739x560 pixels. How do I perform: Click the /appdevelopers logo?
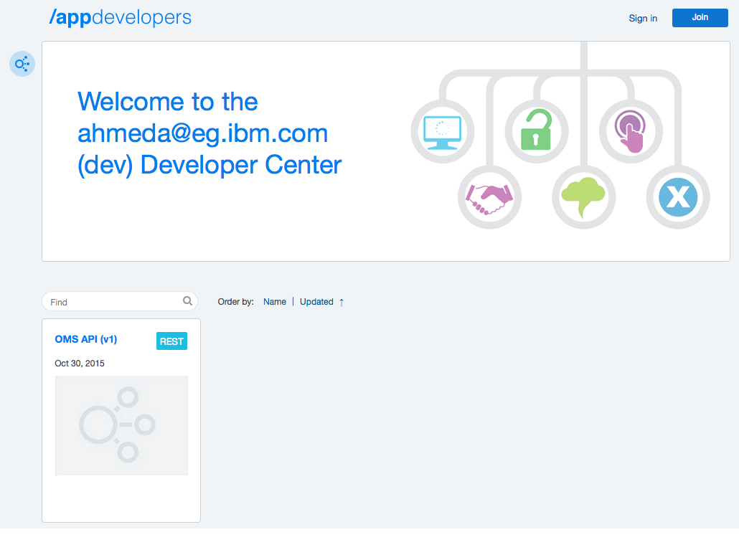coord(119,17)
